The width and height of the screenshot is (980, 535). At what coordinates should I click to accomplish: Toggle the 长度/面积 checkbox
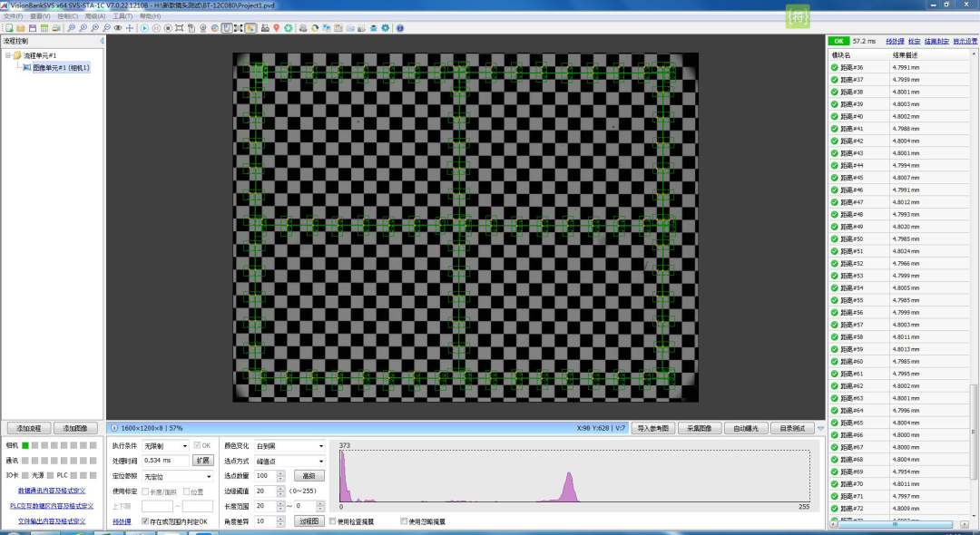pyautogui.click(x=145, y=491)
